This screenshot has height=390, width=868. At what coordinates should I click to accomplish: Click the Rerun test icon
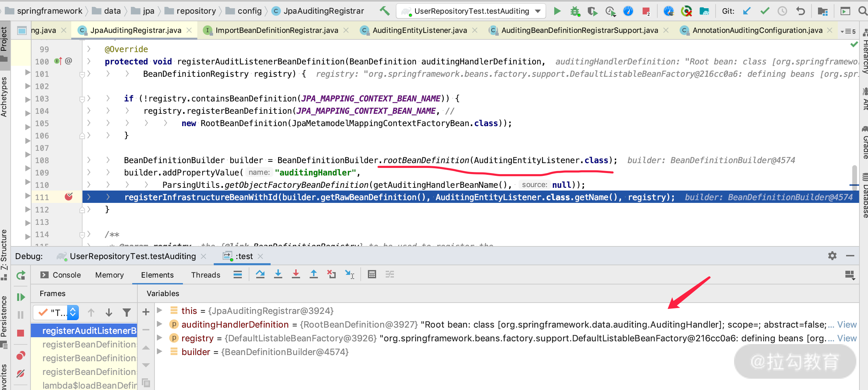21,275
